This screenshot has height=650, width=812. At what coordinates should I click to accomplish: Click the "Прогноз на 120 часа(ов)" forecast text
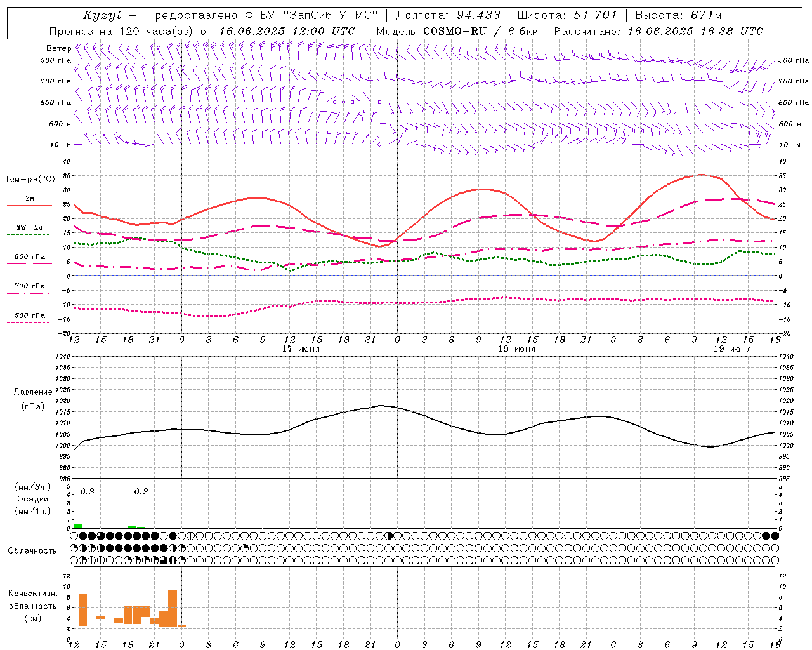(x=122, y=31)
